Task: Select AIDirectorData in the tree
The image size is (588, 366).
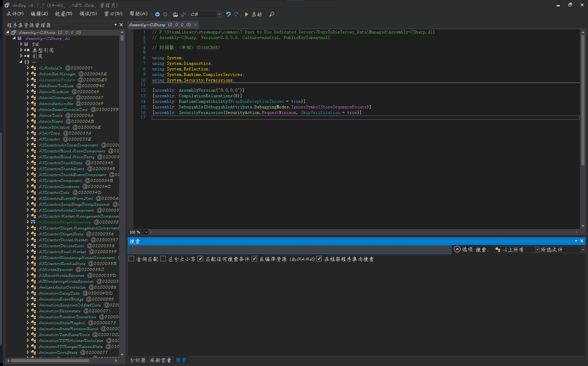Action: (54, 192)
